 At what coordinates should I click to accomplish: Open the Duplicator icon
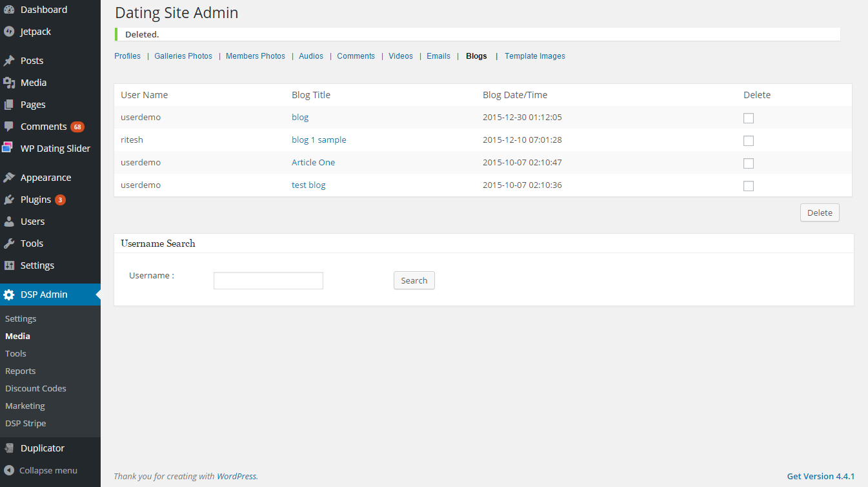[x=9, y=448]
